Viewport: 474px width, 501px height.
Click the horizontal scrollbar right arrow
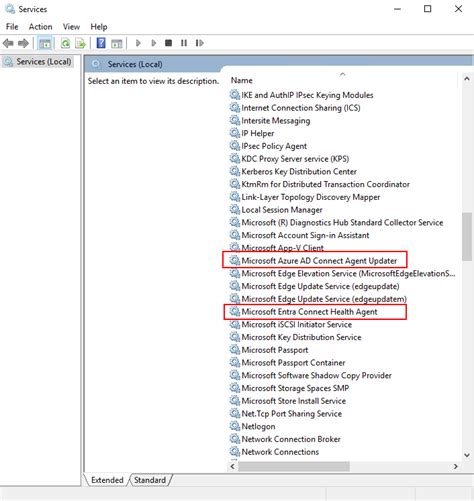(x=455, y=467)
